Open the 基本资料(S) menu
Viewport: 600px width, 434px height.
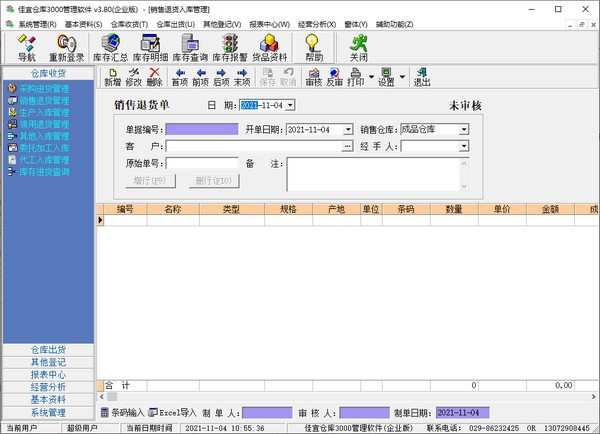[84, 23]
